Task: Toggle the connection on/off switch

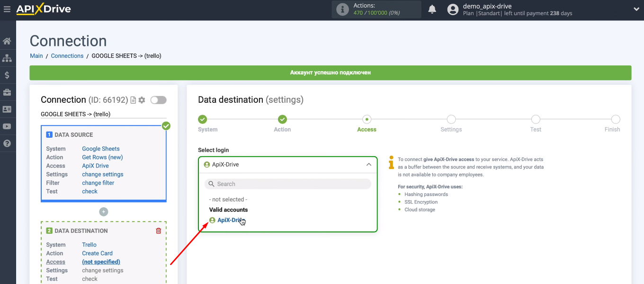Action: (x=158, y=100)
